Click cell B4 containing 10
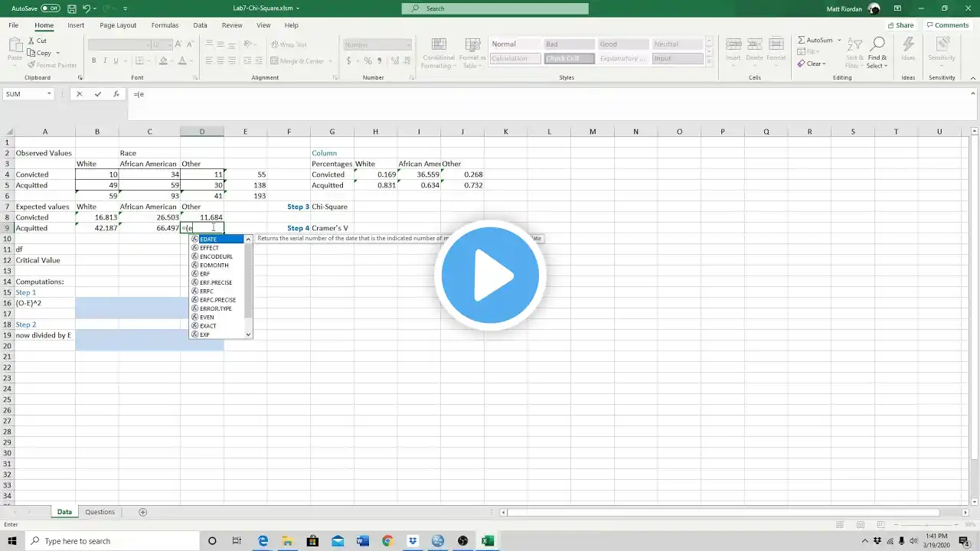 97,174
